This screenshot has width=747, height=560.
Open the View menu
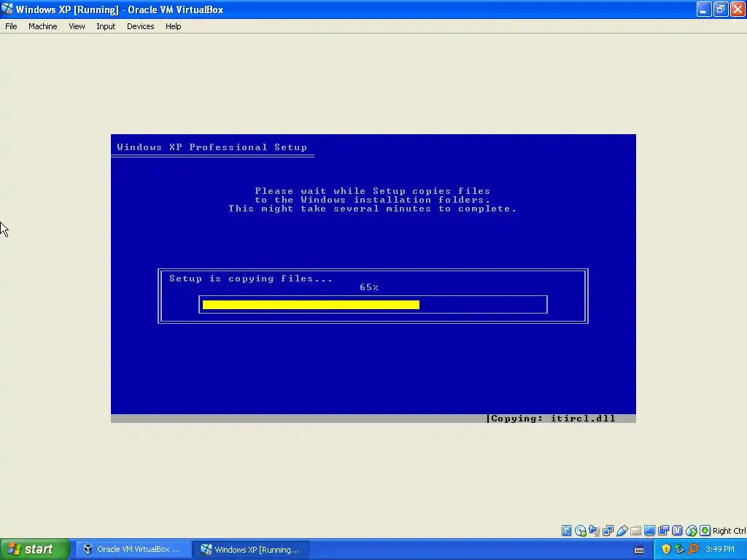[x=77, y=26]
